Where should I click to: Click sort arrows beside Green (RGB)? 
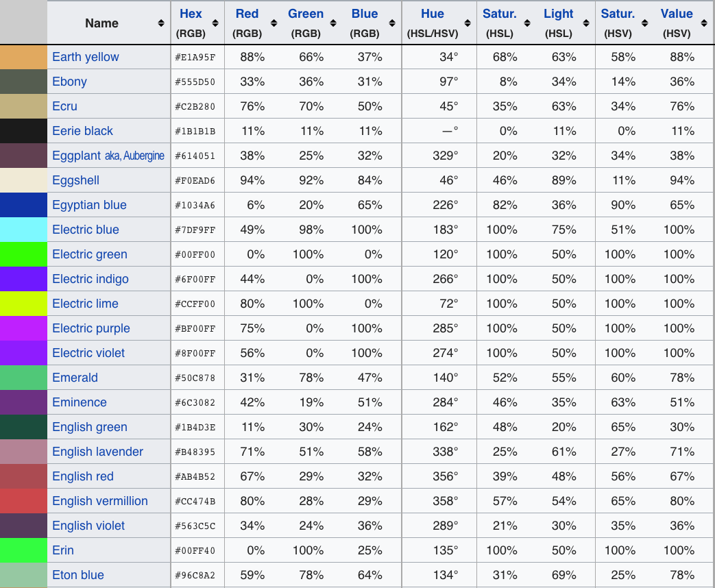(x=333, y=23)
